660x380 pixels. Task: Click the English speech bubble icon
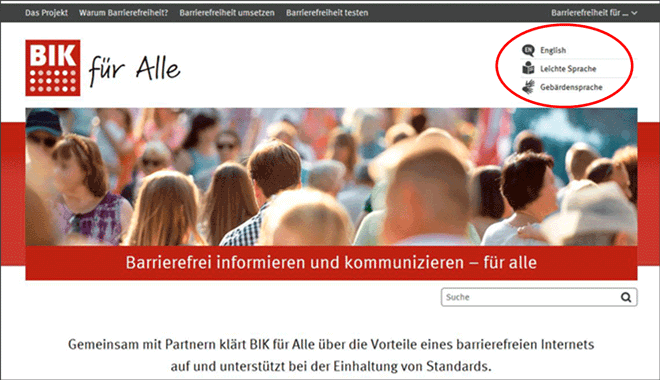[x=528, y=50]
